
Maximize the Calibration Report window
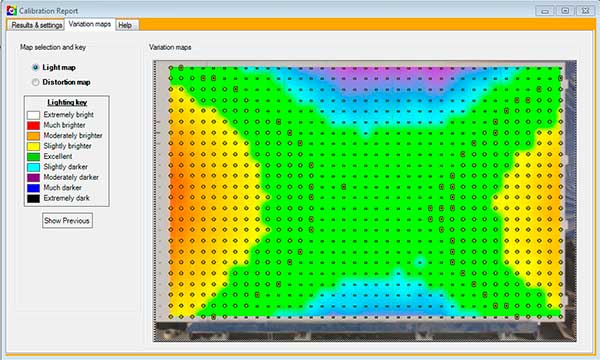coord(565,11)
